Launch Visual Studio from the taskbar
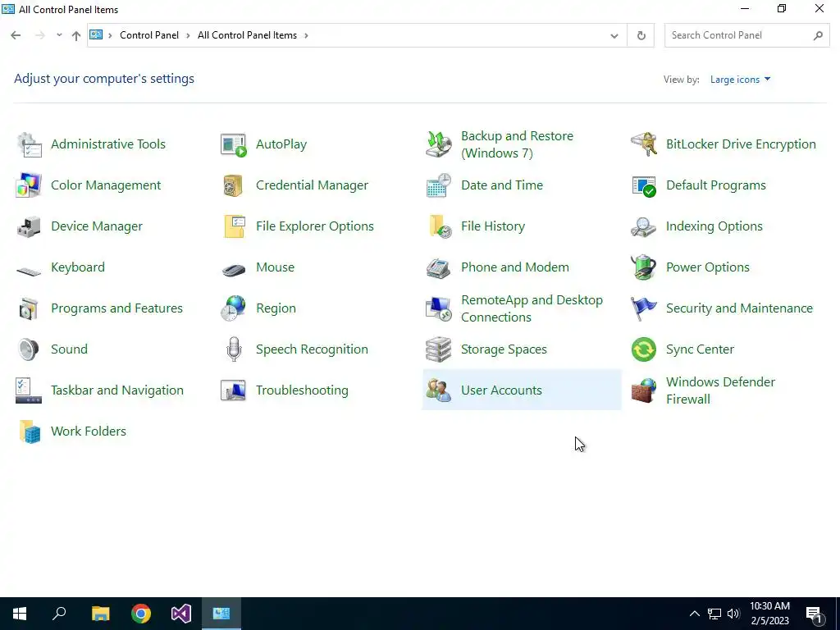Image resolution: width=840 pixels, height=630 pixels. tap(181, 614)
